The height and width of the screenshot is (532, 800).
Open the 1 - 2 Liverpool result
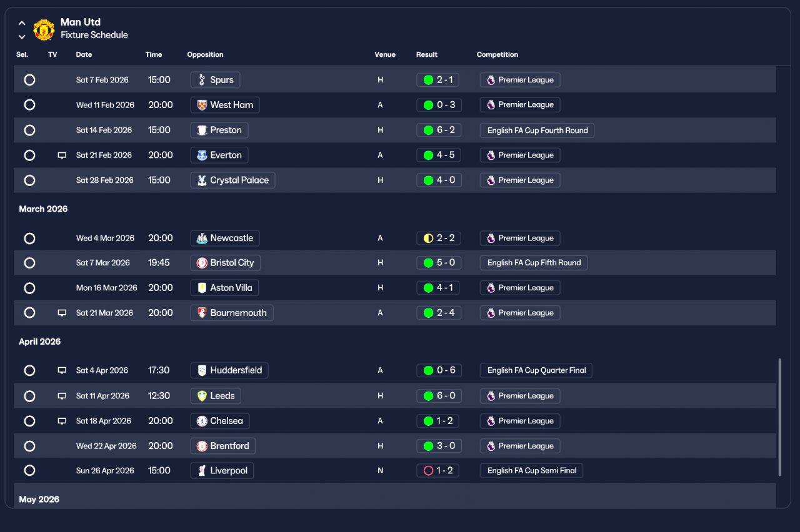[438, 471]
